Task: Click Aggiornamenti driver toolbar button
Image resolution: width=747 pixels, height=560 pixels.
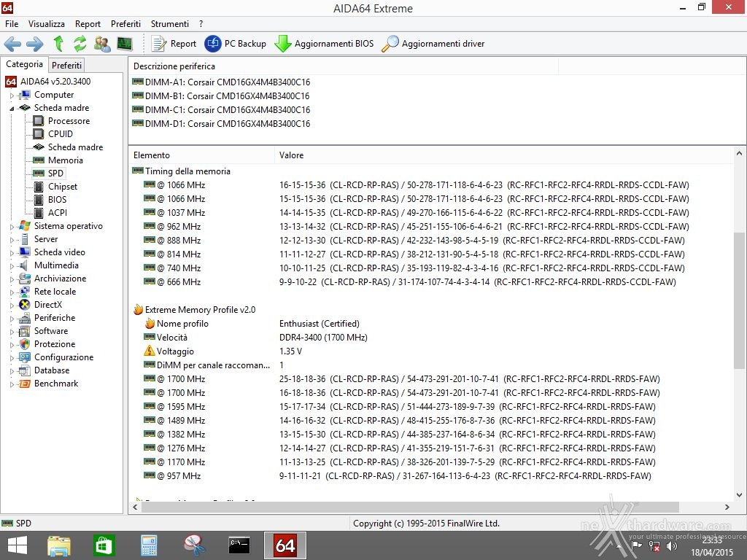Action: (433, 44)
